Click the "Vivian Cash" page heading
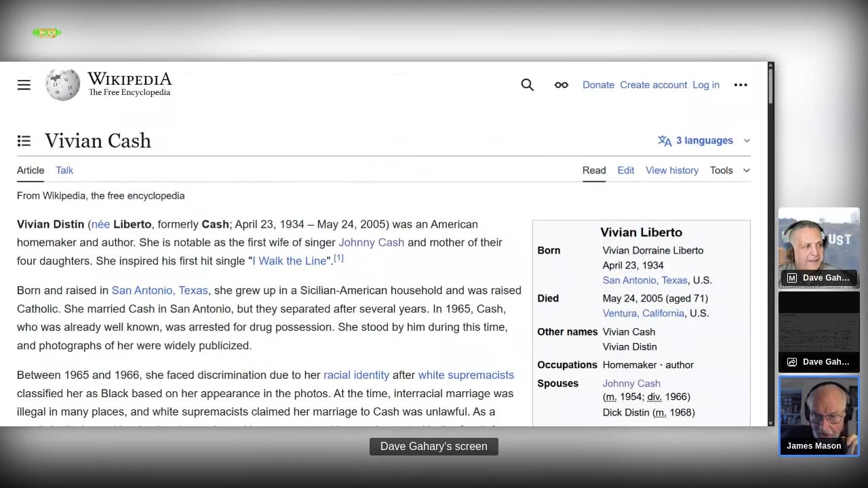The image size is (868, 488). [x=98, y=140]
